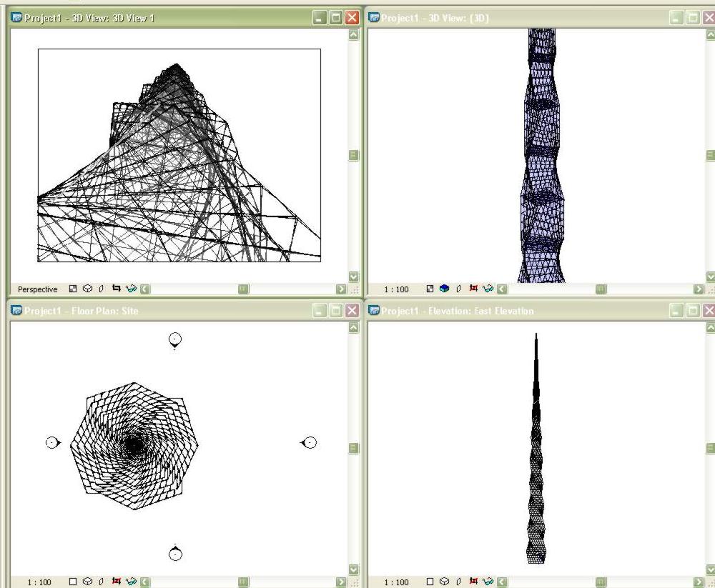715x588 pixels.
Task: Click Perspective label in 3D View 1
Action: [37, 289]
